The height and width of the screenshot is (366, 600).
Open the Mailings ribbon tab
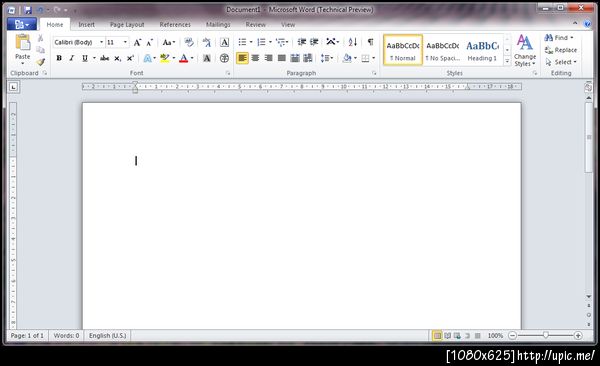coord(218,25)
